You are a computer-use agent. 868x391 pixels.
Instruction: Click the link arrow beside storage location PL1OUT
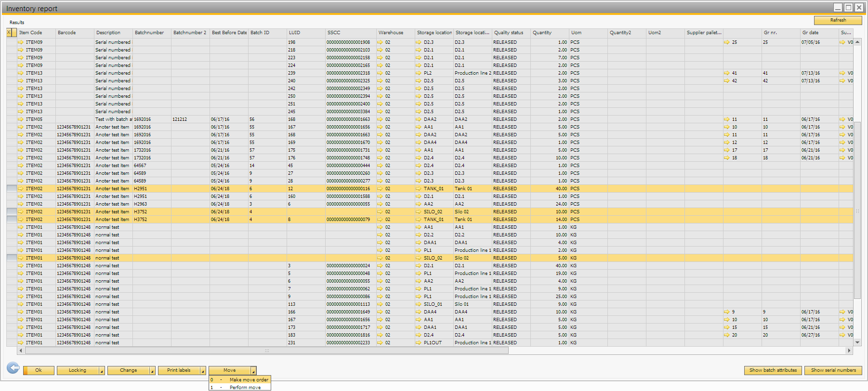tap(419, 343)
